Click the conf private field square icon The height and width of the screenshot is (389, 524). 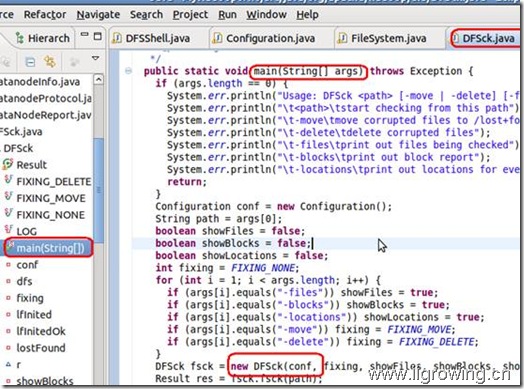tap(8, 265)
